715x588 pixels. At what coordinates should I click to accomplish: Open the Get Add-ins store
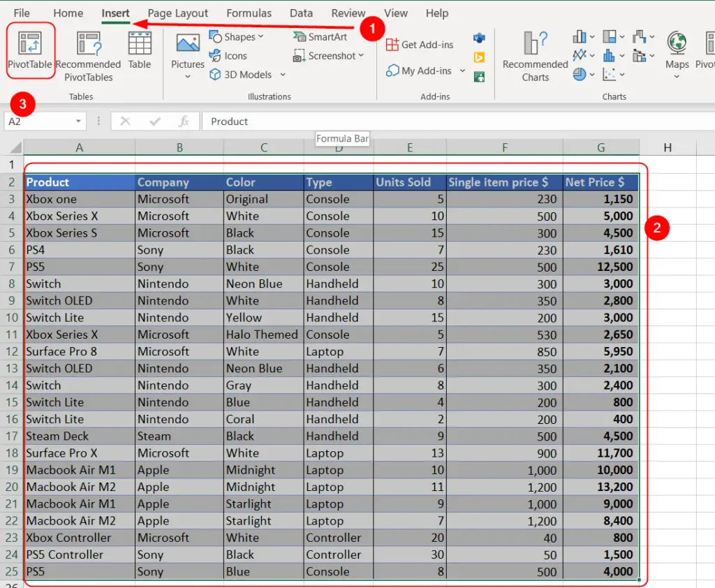tap(420, 45)
